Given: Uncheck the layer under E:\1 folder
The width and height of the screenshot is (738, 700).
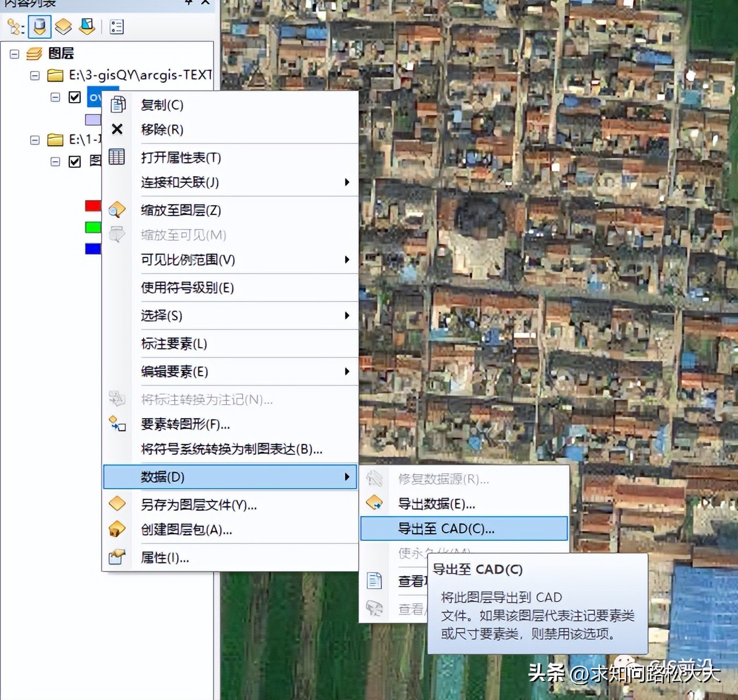Looking at the screenshot, I should click(75, 161).
